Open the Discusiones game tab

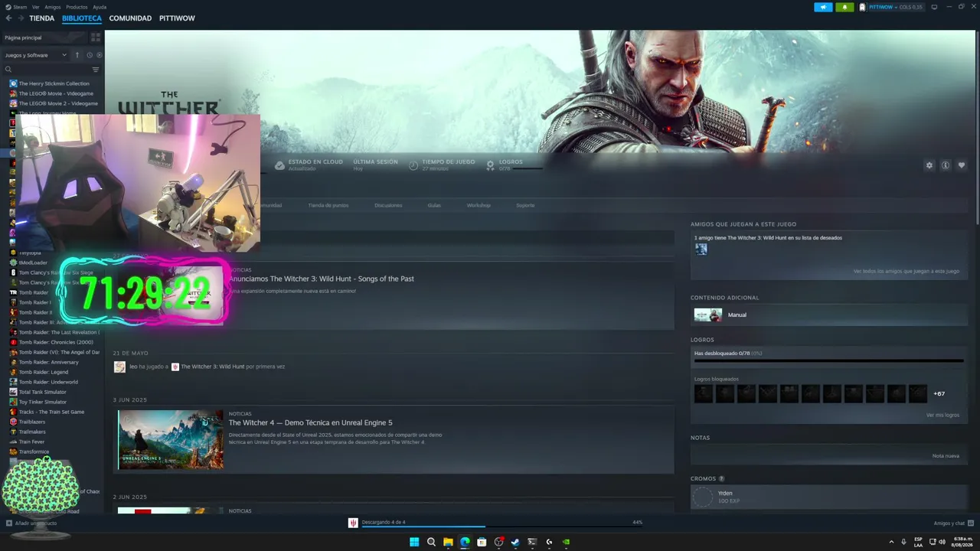[x=388, y=205]
